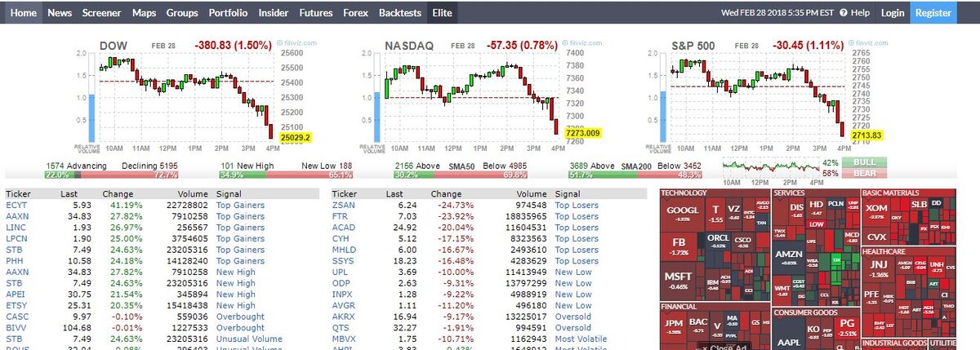Open the AVGR ticker
The width and height of the screenshot is (980, 350).
[x=345, y=305]
